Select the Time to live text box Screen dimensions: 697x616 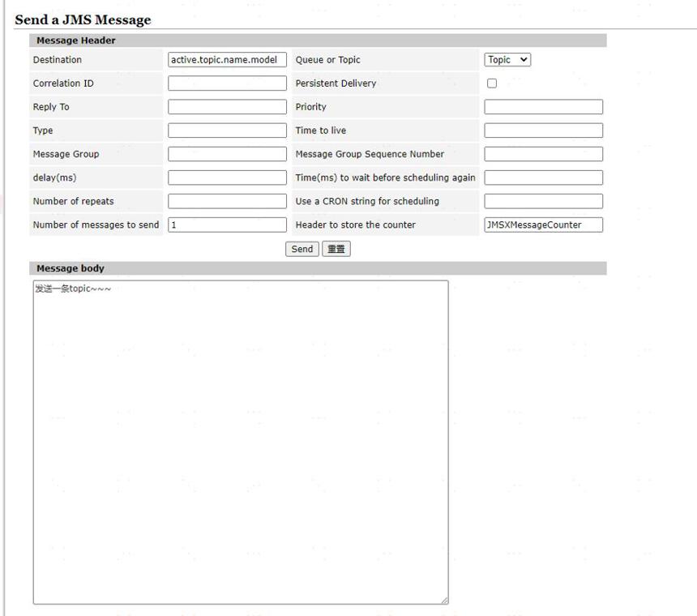tap(543, 130)
